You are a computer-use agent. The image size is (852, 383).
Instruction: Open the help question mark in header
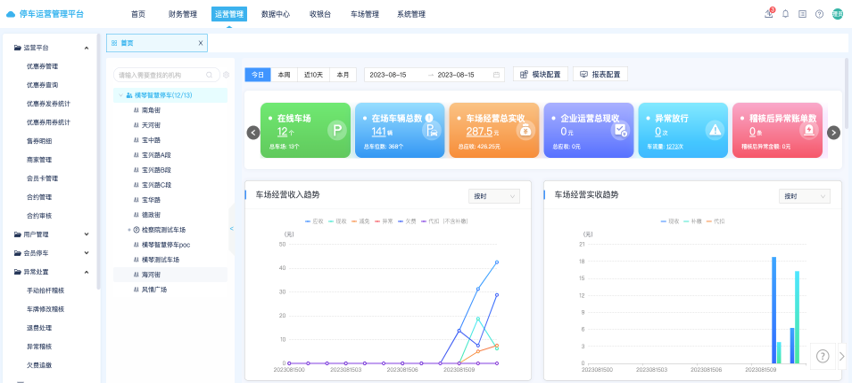(x=819, y=14)
